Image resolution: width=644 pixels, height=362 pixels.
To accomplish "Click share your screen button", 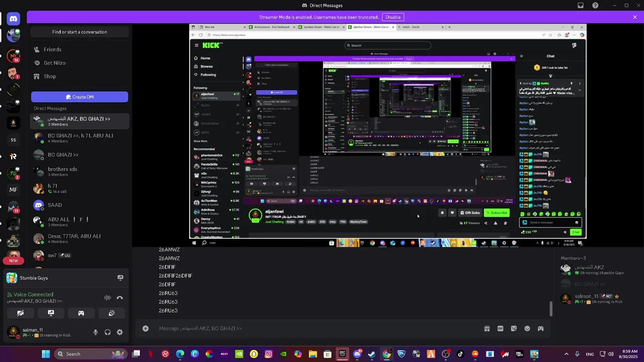I will [x=51, y=313].
